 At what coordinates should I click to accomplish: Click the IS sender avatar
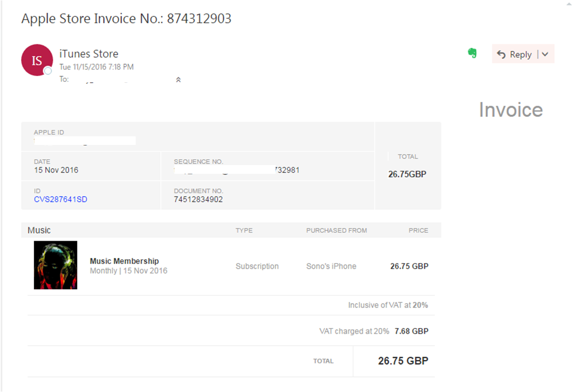click(37, 60)
